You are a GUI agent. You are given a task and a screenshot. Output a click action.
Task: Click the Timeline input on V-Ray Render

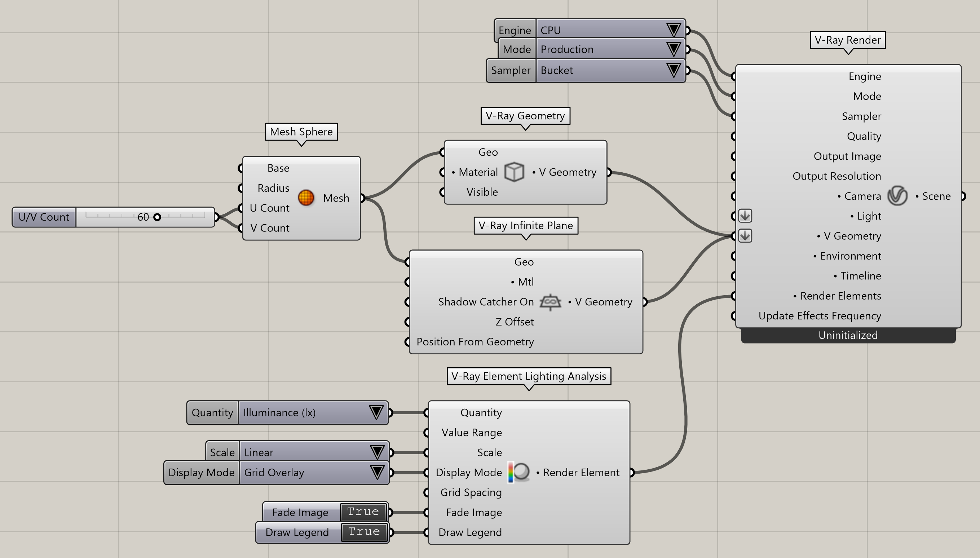point(857,275)
